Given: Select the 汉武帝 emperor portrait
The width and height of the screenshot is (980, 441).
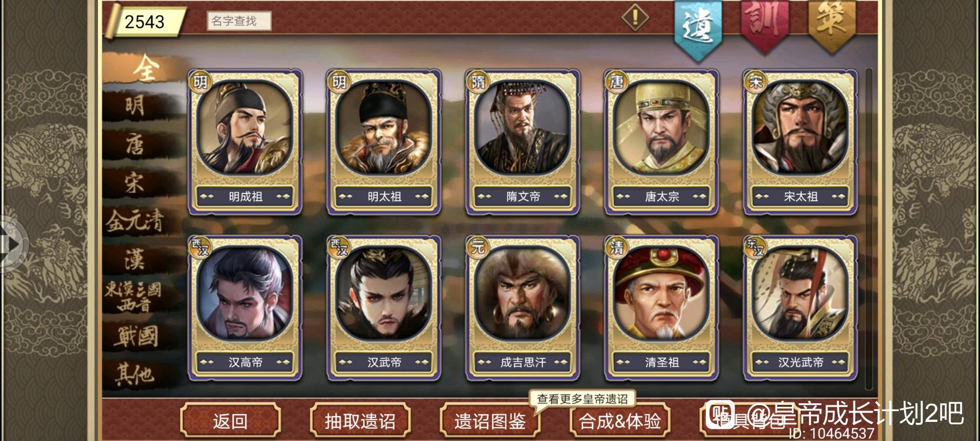Looking at the screenshot, I should tap(384, 308).
